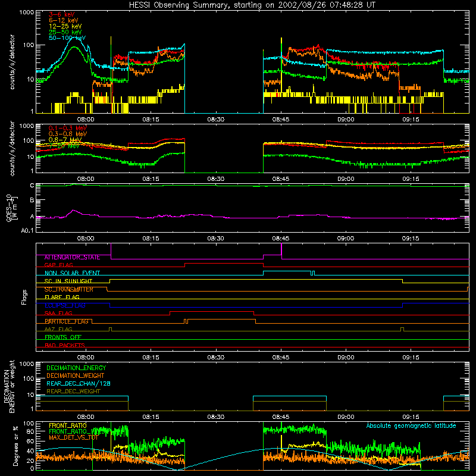The image size is (476, 476).
Task: Click the B flux class tick label
Action: coord(32,201)
